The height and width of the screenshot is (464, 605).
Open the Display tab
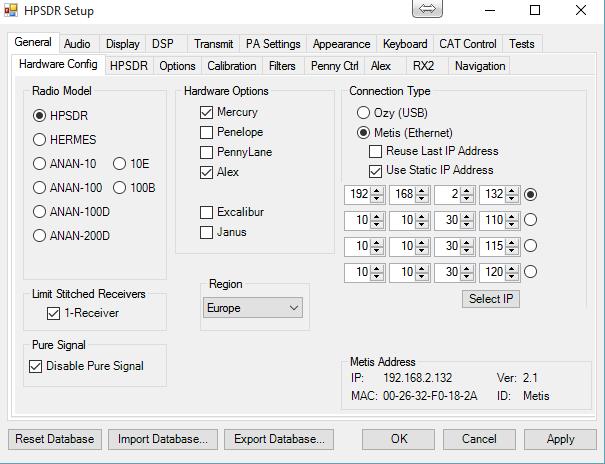tap(123, 44)
